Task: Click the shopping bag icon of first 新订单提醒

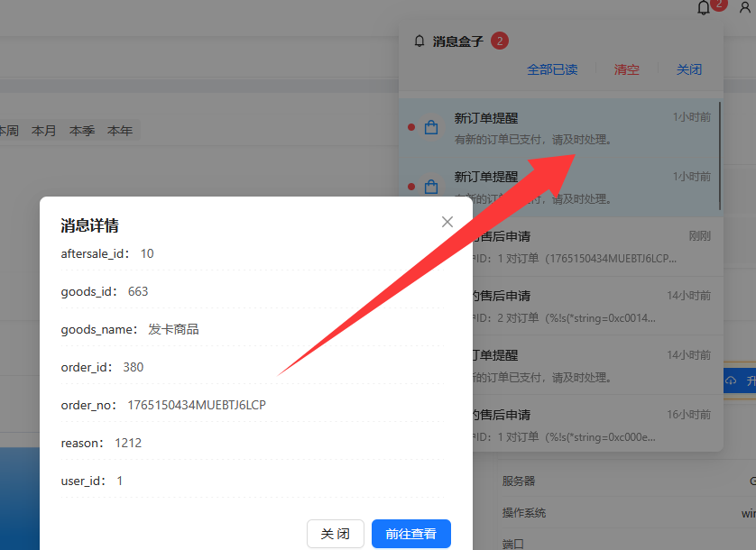Action: pos(431,128)
